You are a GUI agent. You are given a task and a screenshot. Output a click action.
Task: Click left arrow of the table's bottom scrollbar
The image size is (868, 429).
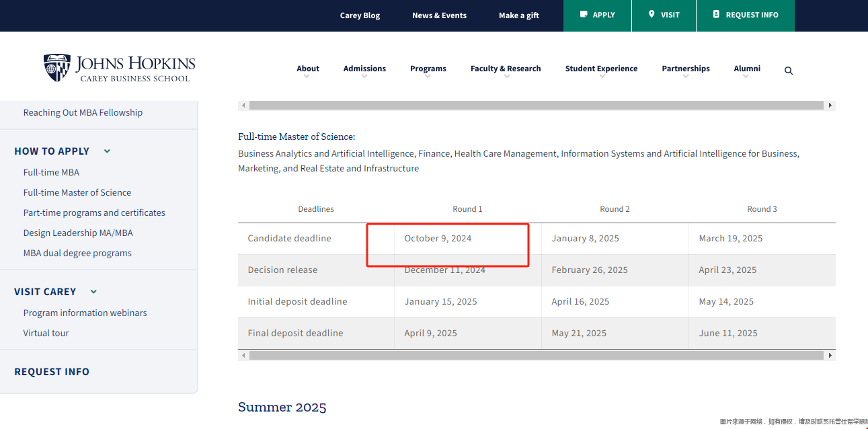point(243,355)
